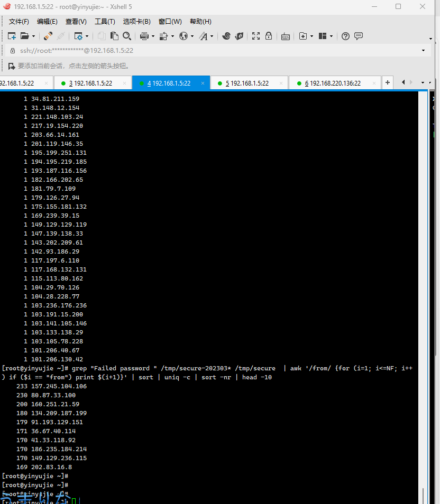Click the terminal vertical scrollbar
This screenshot has height=504, width=440.
click(423, 297)
